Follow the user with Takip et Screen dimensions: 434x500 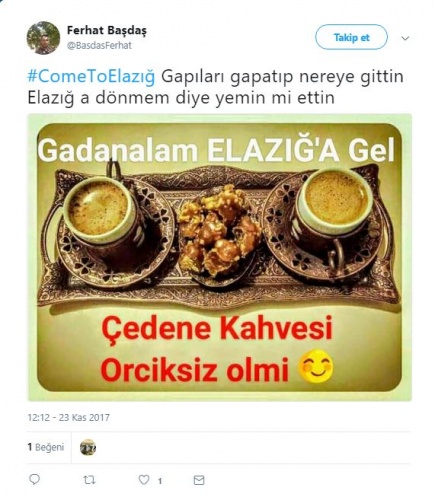351,37
